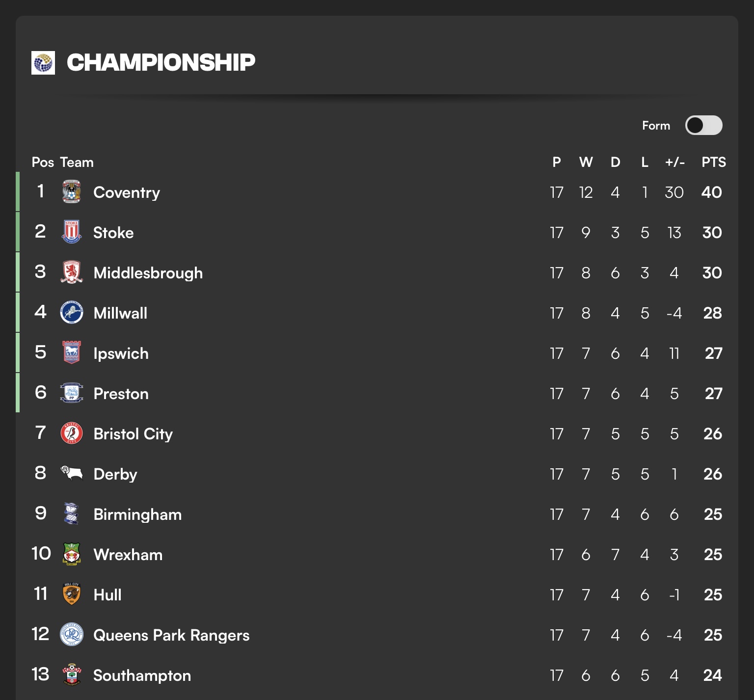754x700 pixels.
Task: Open the Southampton team link
Action: pyautogui.click(x=142, y=675)
